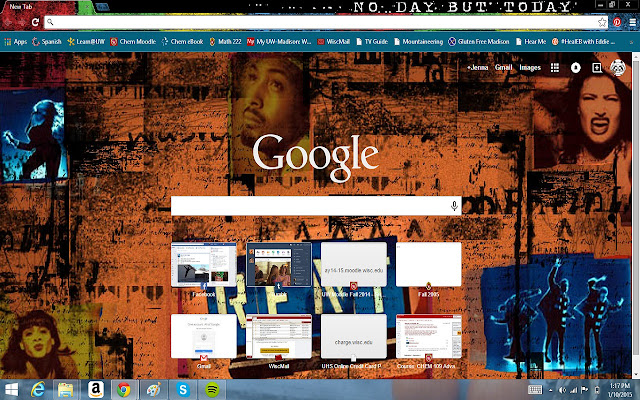Show hidden system tray icons
Image resolution: width=640 pixels, height=400 pixels.
(x=551, y=390)
